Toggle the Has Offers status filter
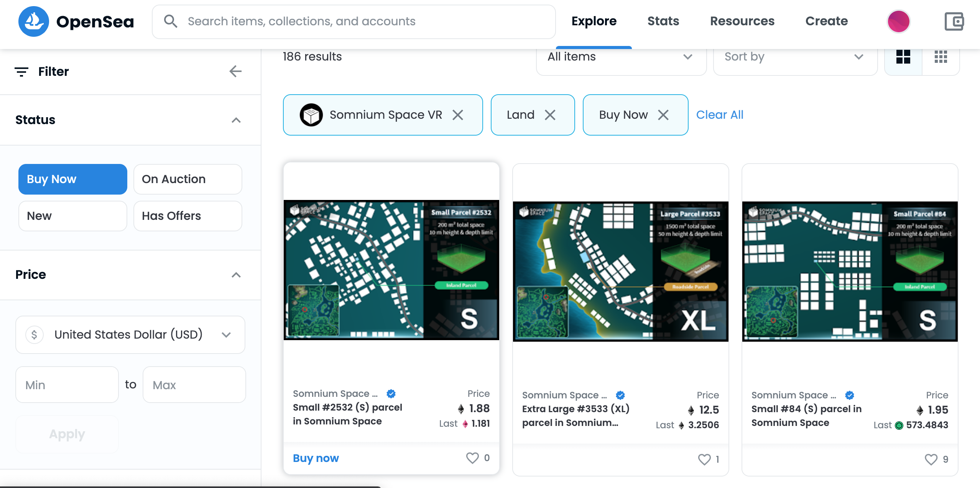980x488 pixels. pos(188,216)
